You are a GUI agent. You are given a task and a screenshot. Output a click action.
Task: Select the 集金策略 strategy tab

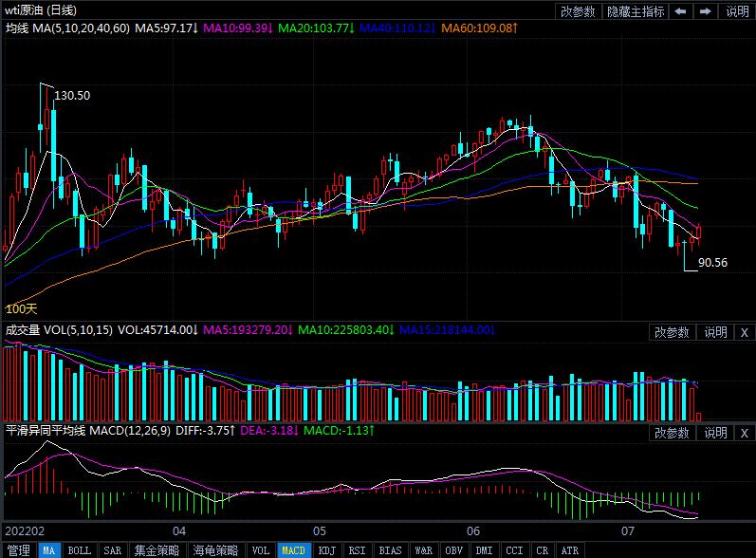click(156, 550)
